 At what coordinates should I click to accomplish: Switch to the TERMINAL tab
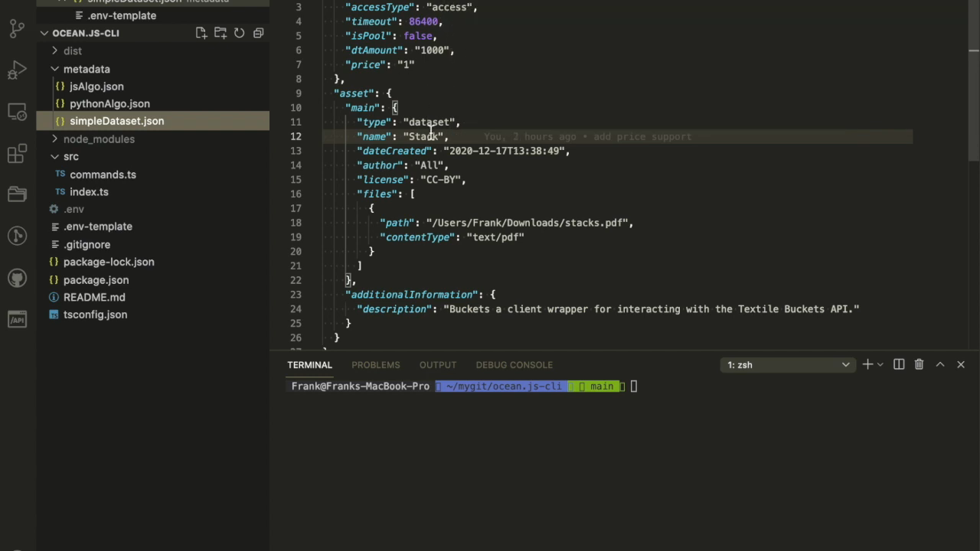(x=309, y=365)
